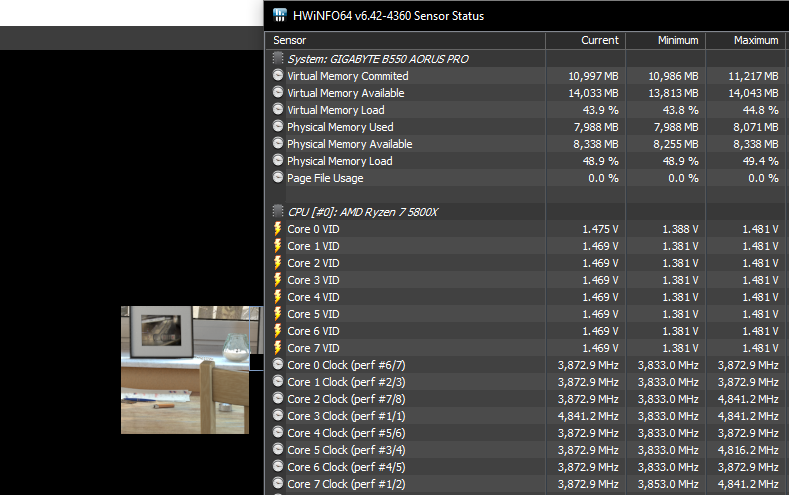Click the Maximum column header
Screen dimensions: 789x495
pos(746,40)
